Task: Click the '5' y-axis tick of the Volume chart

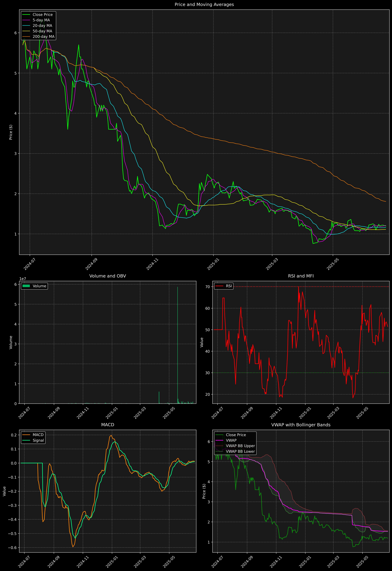Action: pyautogui.click(x=15, y=304)
